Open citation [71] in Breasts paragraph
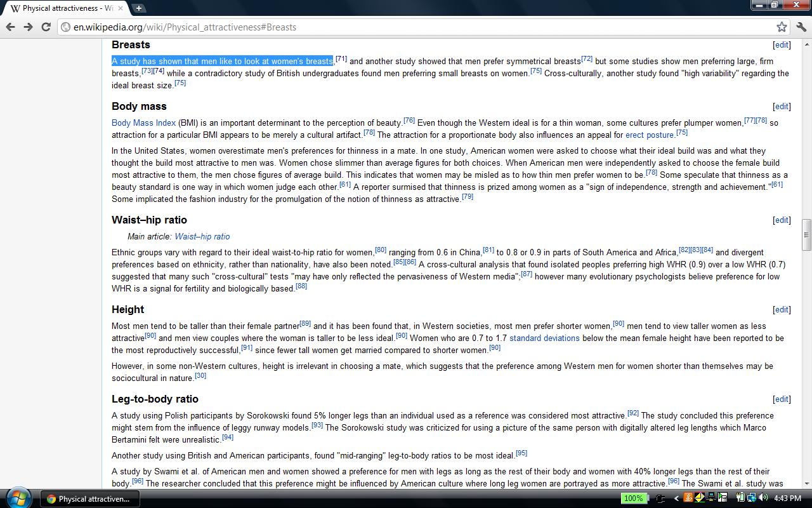Screen dimensions: 812x508 (341, 59)
